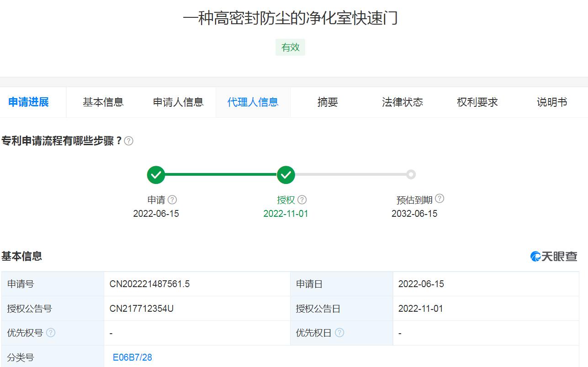Screen dimensions: 588x367
Task: Click the 有效 status badge
Action: (290, 47)
